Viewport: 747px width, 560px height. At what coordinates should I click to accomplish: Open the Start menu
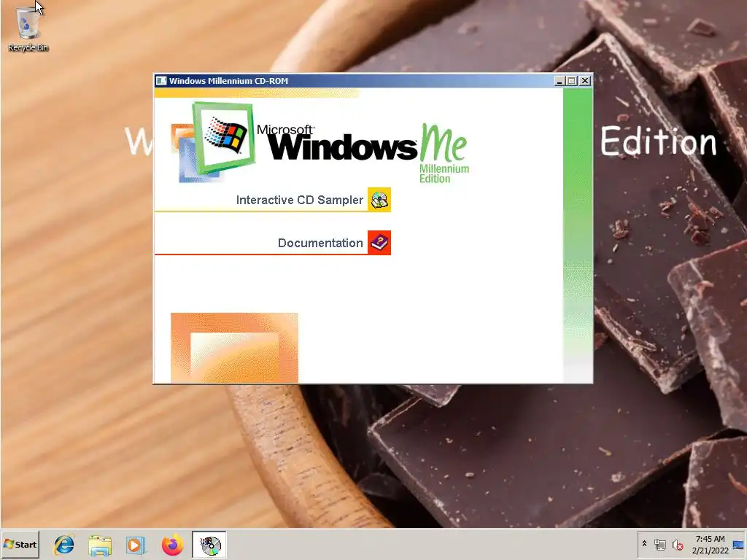pos(20,544)
